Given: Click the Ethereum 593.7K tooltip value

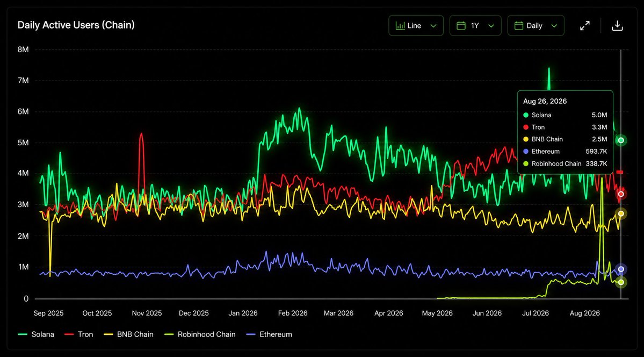Looking at the screenshot, I should 596,152.
